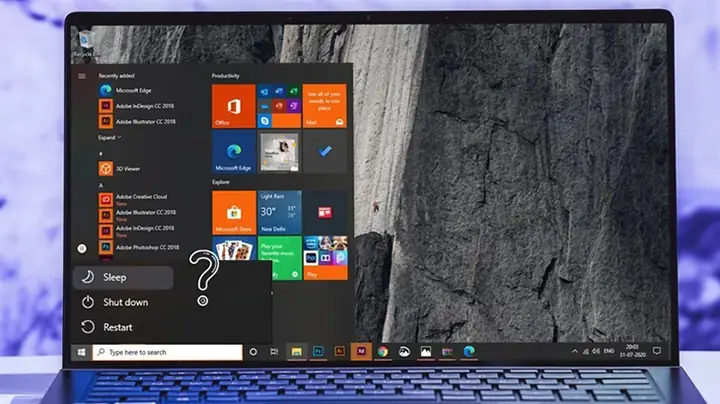Screen dimensions: 720x404
Task: Click the Chrome icon in taskbar
Action: tap(382, 352)
